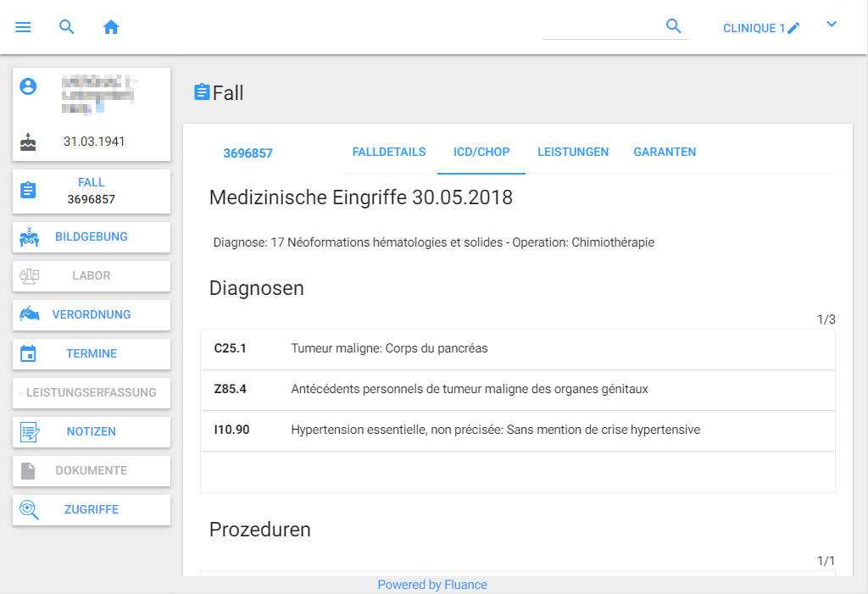Click the pencil icon next to Clinique 1
868x594 pixels.
793,28
